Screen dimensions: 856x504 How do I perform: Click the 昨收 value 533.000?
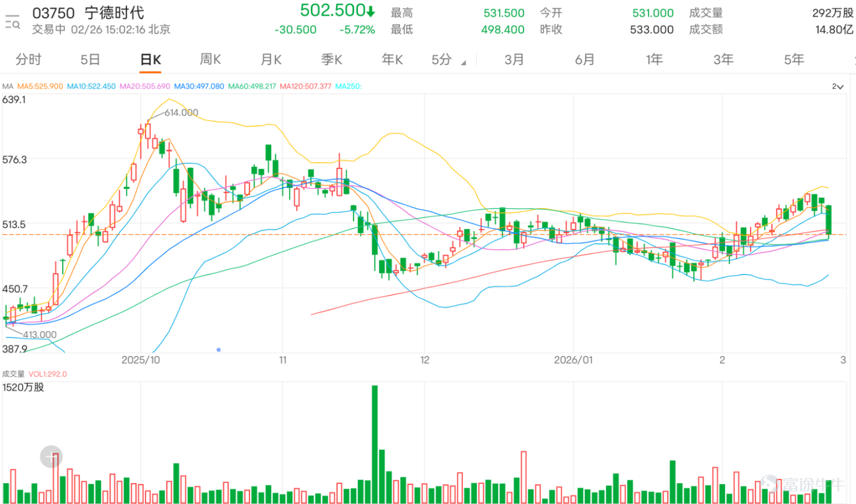pyautogui.click(x=652, y=29)
